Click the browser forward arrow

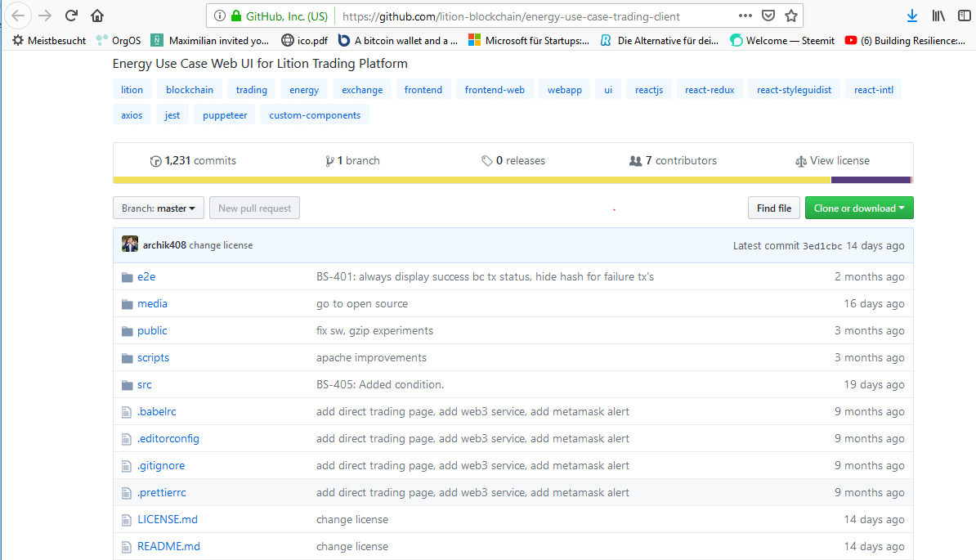click(45, 16)
